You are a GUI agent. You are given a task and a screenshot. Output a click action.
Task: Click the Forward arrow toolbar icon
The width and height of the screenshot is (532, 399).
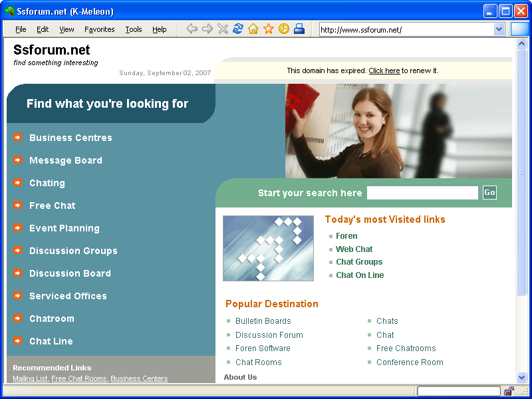[207, 29]
